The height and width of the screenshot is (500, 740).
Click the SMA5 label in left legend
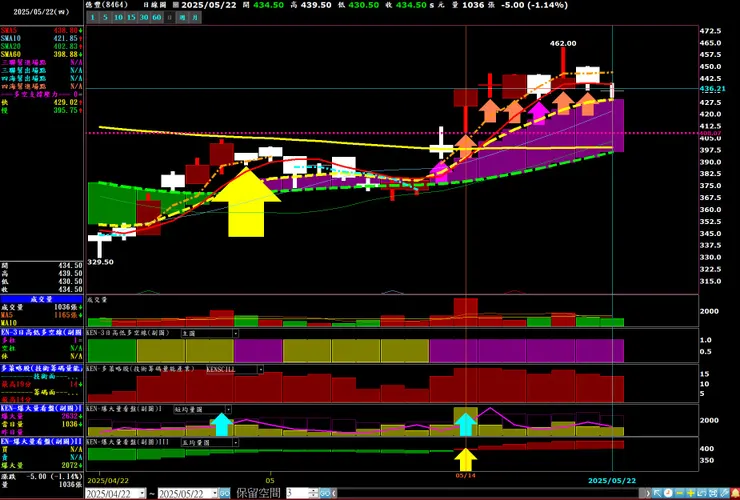coord(8,30)
